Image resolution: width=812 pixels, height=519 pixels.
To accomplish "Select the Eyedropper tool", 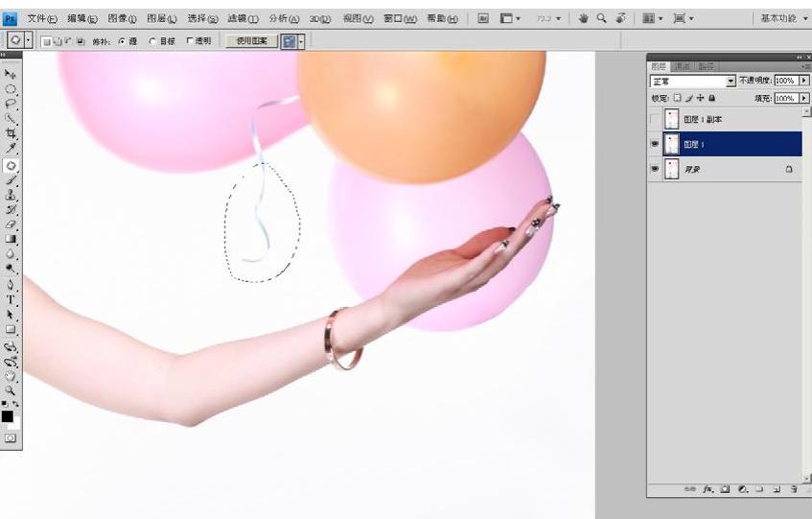I will (10, 149).
